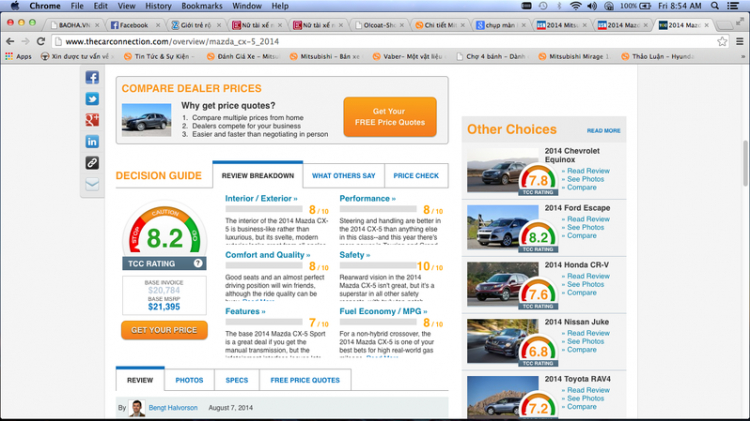Switch to Facebook browser tab
Screen dimensions: 750x421
[x=134, y=25]
